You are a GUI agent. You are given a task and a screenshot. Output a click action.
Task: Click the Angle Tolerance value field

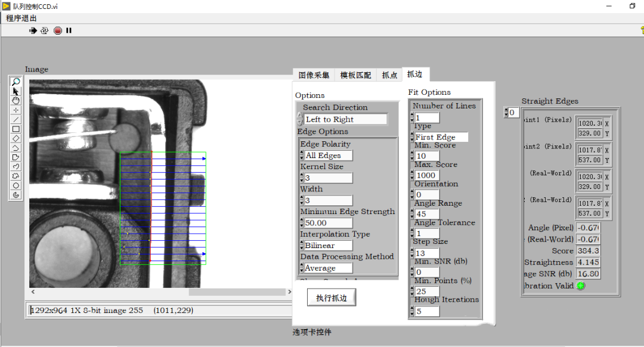(x=427, y=233)
